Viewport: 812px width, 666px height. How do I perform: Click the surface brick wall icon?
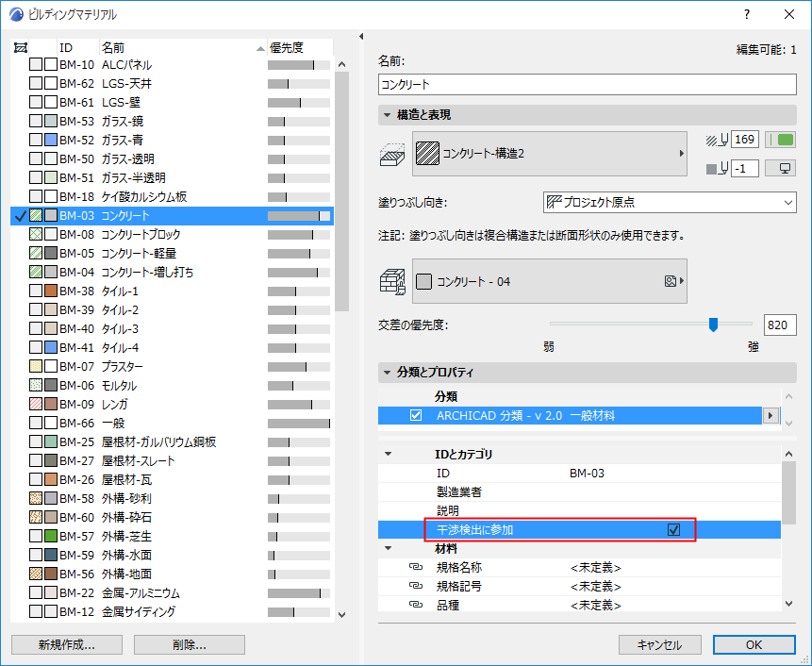tap(392, 282)
